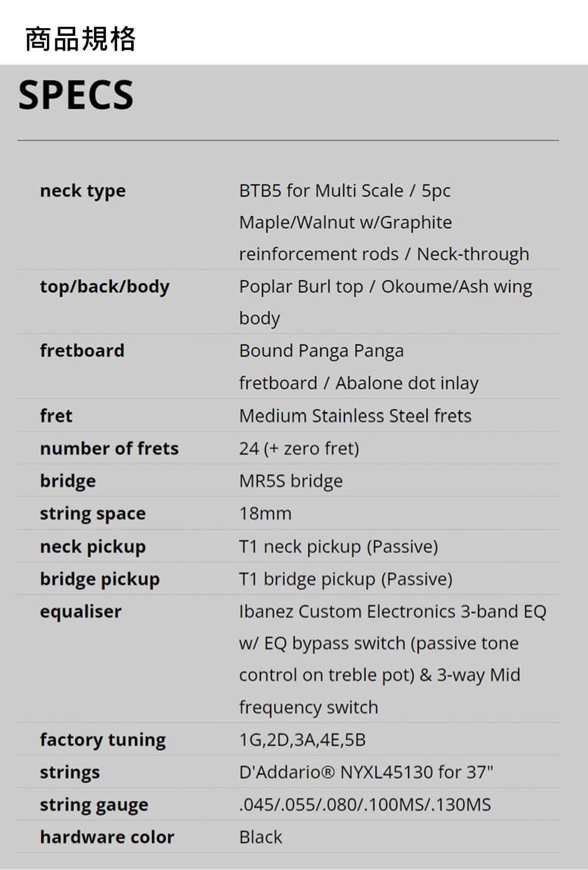Click T1 bridge pickup (Passive) text
Image resolution: width=588 pixels, height=870 pixels.
point(346,580)
